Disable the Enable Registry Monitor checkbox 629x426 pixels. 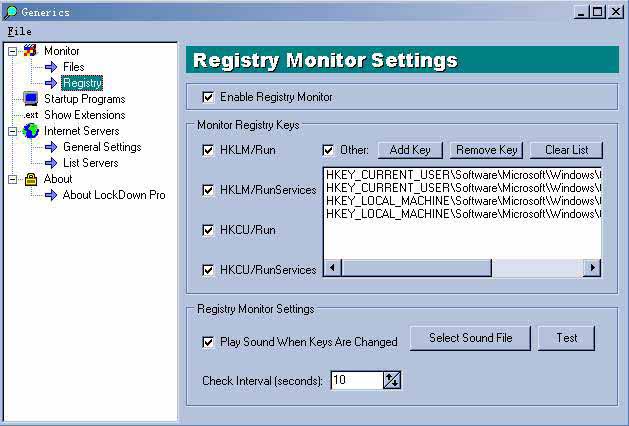pyautogui.click(x=208, y=97)
